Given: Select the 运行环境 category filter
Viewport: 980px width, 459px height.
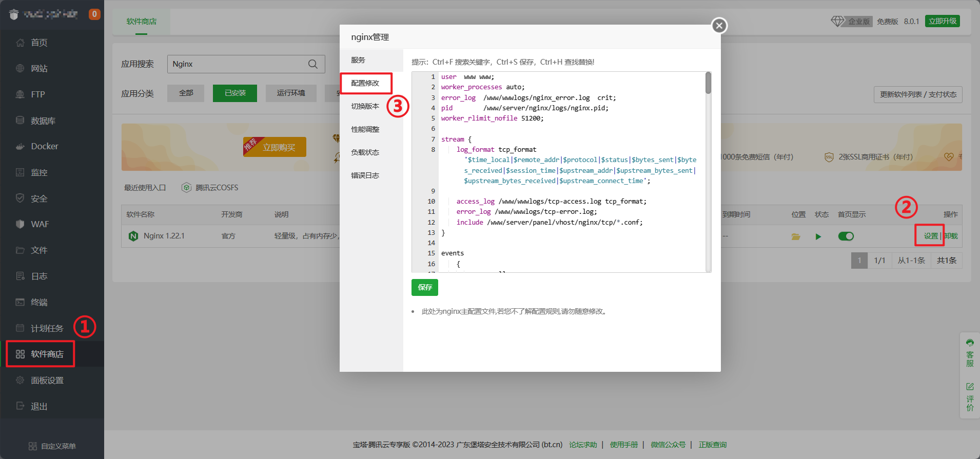Looking at the screenshot, I should coord(291,93).
